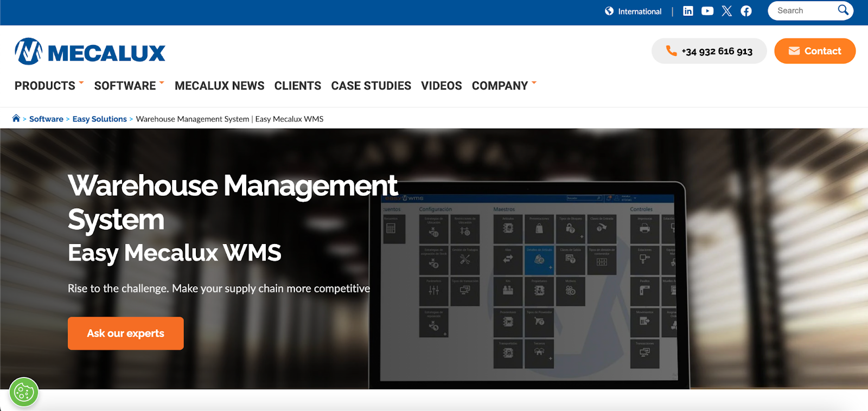
Task: Click the home breadcrumb icon
Action: click(16, 118)
